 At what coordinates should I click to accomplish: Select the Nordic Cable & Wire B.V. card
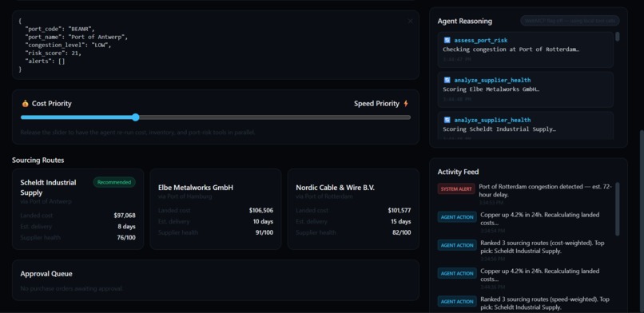click(353, 209)
